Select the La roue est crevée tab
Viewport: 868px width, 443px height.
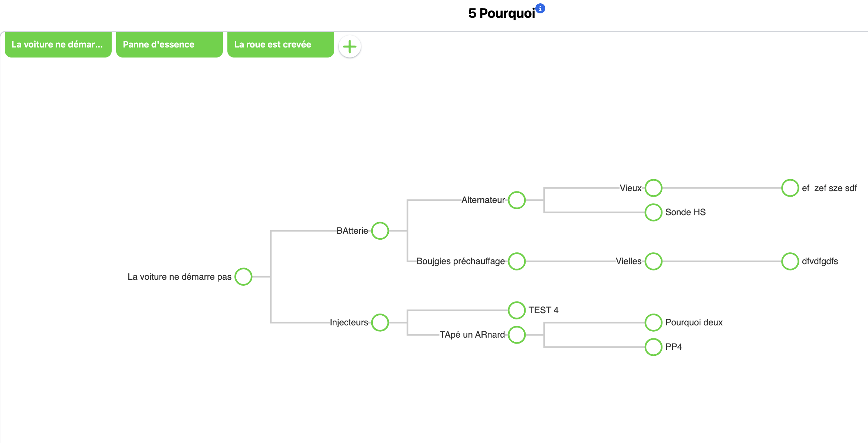click(281, 45)
